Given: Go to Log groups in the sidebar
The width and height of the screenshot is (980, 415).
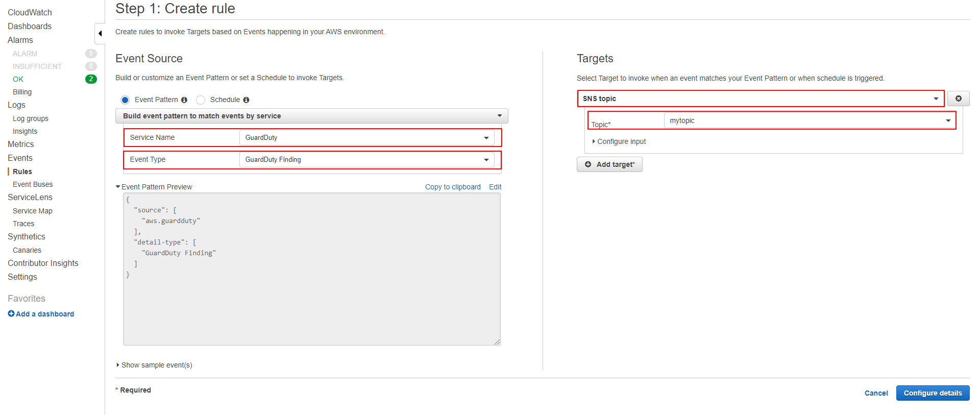Looking at the screenshot, I should click(31, 118).
